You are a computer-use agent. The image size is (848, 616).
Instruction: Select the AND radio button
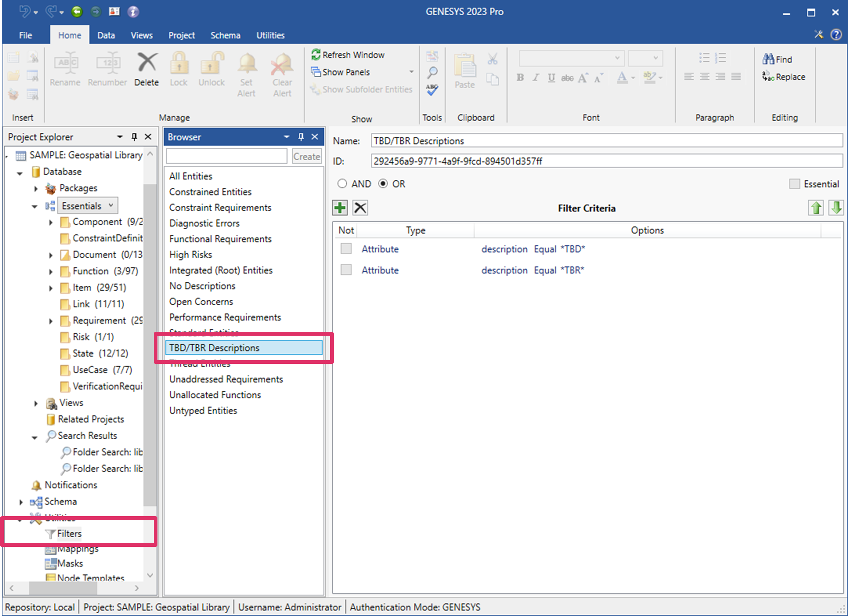(x=342, y=184)
